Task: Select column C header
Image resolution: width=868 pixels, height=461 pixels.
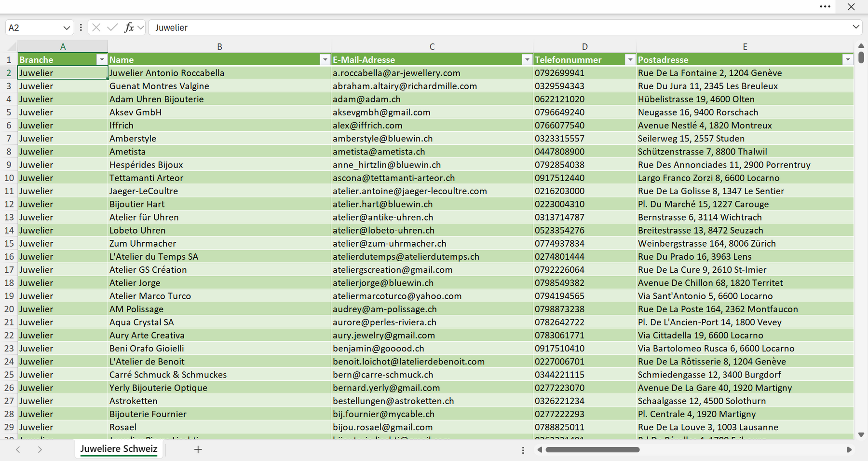Action: [x=432, y=47]
